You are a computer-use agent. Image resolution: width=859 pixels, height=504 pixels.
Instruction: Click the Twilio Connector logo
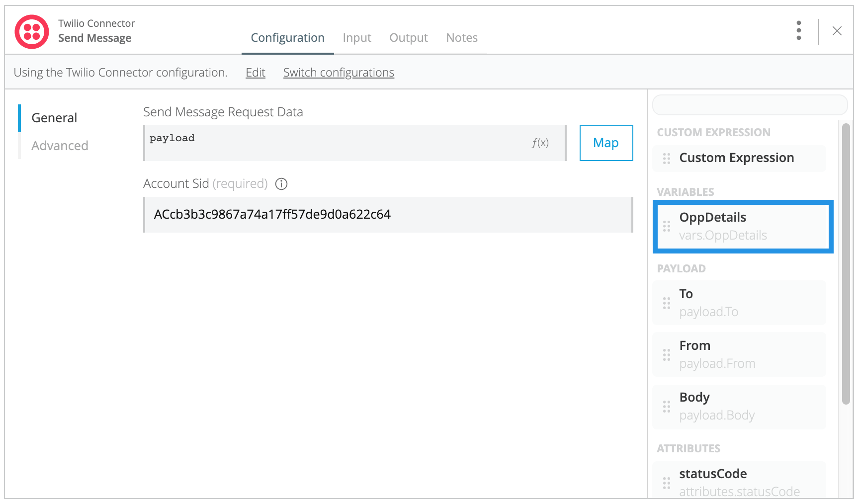click(31, 30)
